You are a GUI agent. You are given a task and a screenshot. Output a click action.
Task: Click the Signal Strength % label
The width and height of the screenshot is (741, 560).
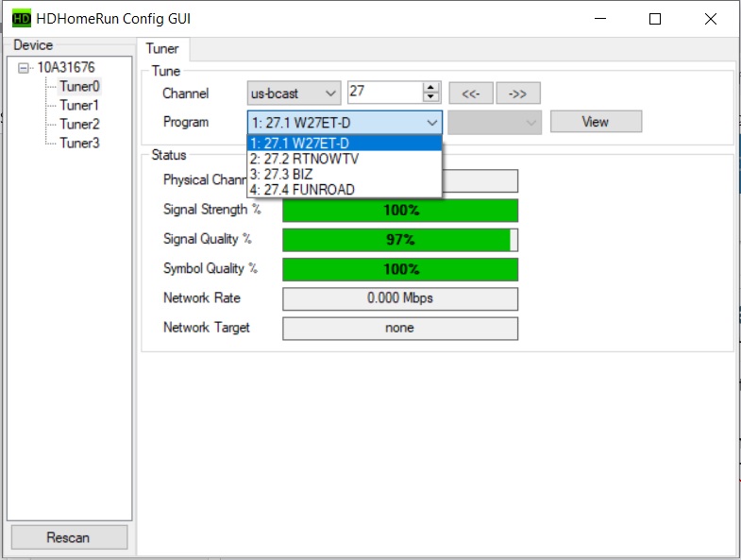[211, 210]
